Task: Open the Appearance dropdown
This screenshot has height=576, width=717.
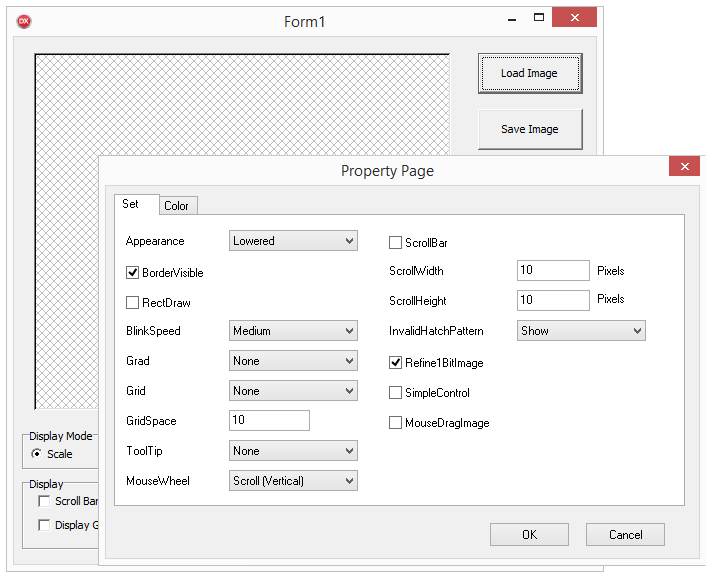Action: [293, 241]
